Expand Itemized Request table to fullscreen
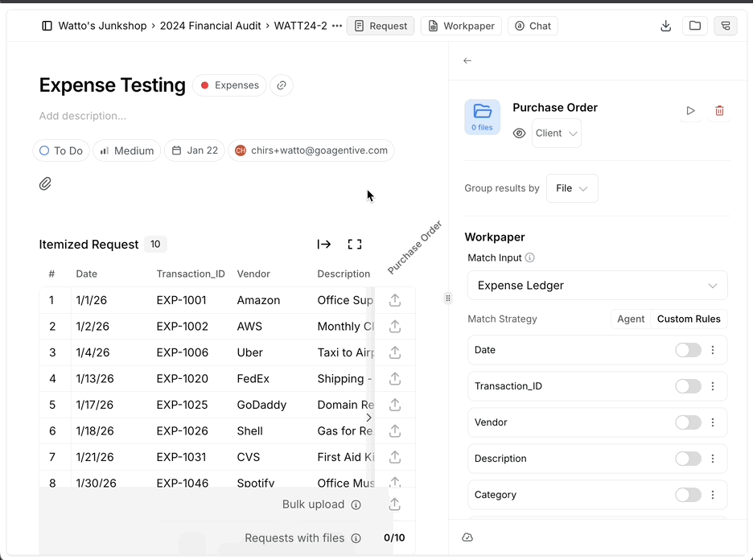This screenshot has width=753, height=560. tap(355, 244)
